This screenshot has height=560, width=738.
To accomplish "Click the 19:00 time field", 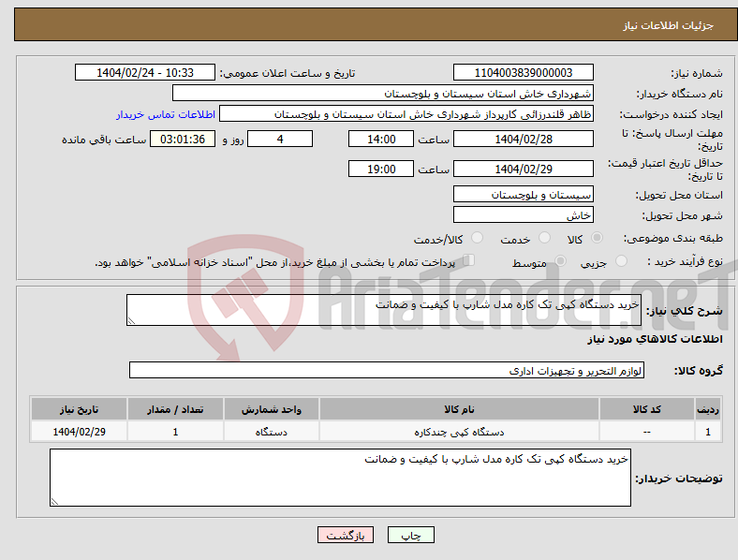I will click(381, 169).
